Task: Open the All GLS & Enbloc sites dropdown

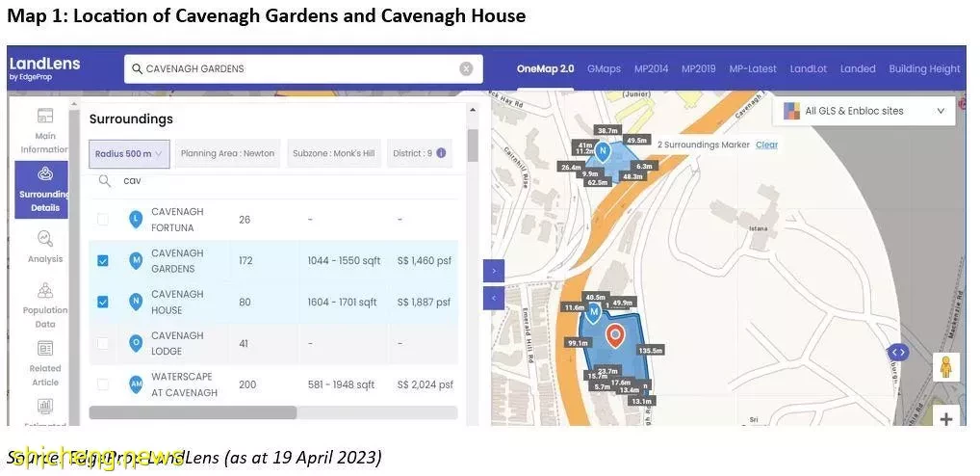Action: [x=864, y=112]
